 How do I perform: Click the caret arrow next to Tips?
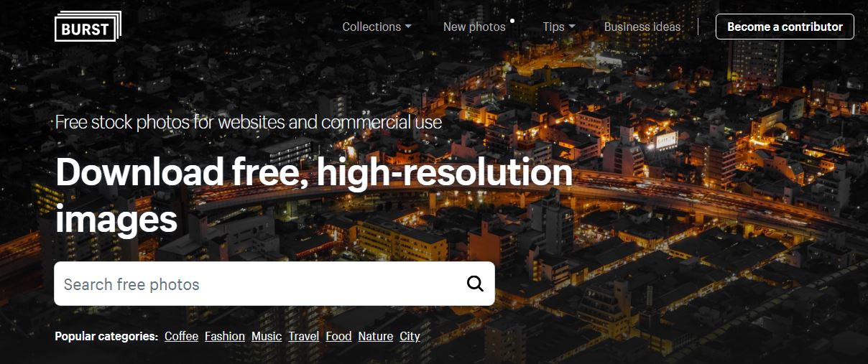[x=572, y=27]
